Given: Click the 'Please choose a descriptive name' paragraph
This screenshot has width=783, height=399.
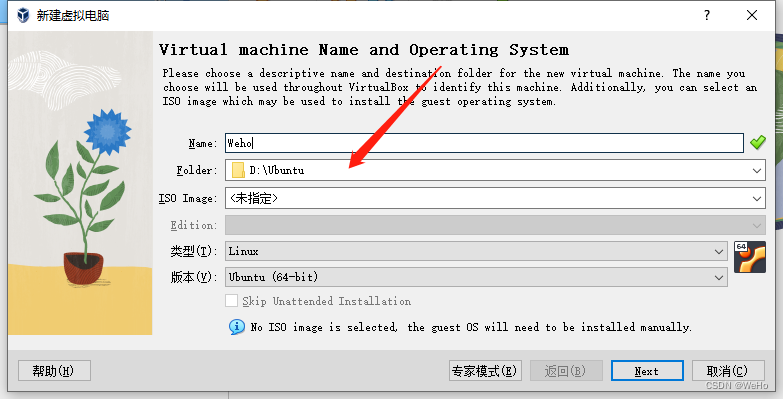Looking at the screenshot, I should [x=459, y=87].
